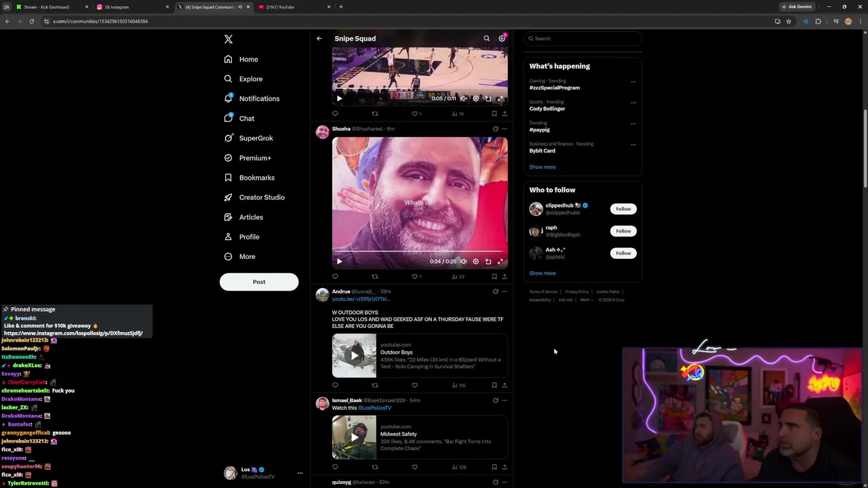Open the community members icon with badge
Screen dimensions: 868x488
(x=502, y=38)
